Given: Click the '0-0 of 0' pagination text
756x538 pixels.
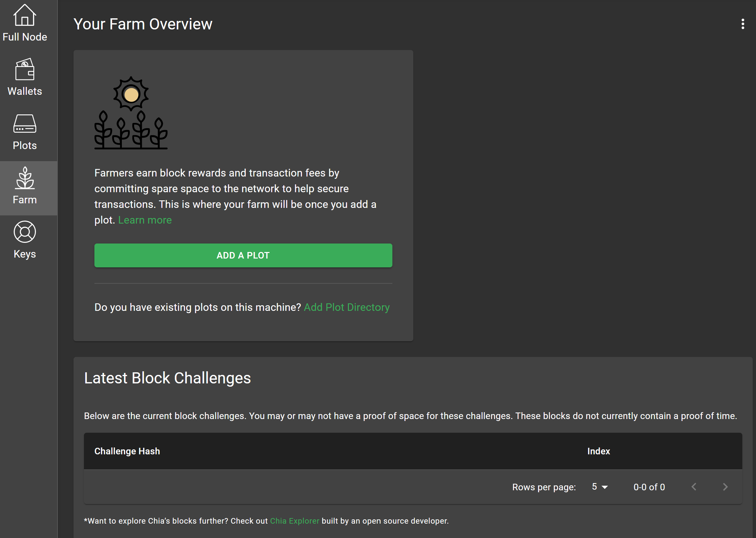Looking at the screenshot, I should 649,487.
